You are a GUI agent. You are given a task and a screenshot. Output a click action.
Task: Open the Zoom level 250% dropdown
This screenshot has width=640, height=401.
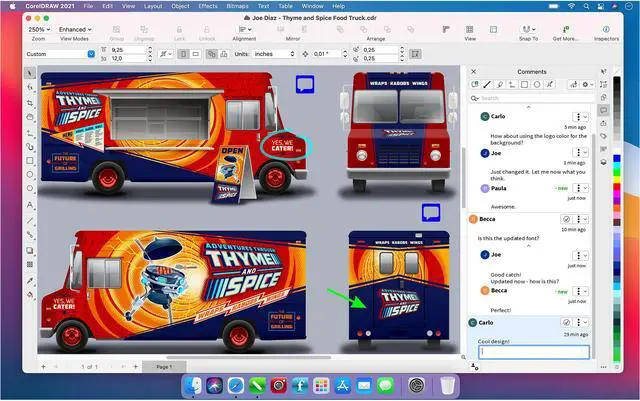pos(39,29)
